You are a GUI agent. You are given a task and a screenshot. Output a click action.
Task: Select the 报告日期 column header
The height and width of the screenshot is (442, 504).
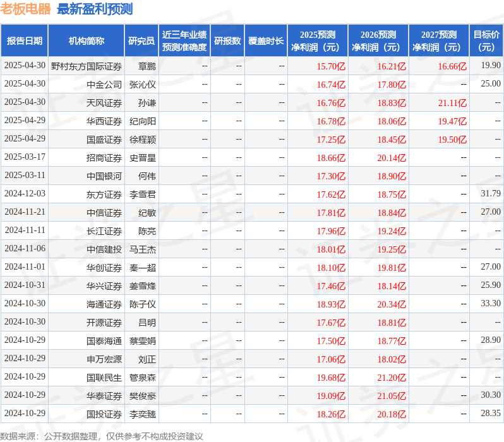pyautogui.click(x=25, y=41)
